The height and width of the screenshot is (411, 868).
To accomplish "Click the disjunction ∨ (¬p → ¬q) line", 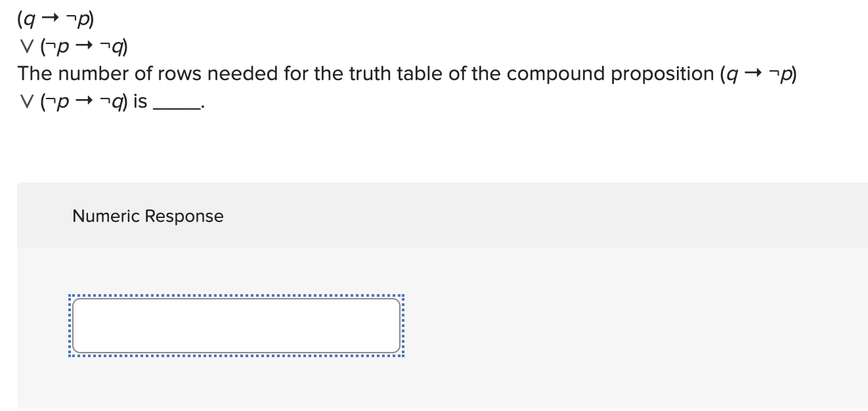I will click(x=72, y=46).
